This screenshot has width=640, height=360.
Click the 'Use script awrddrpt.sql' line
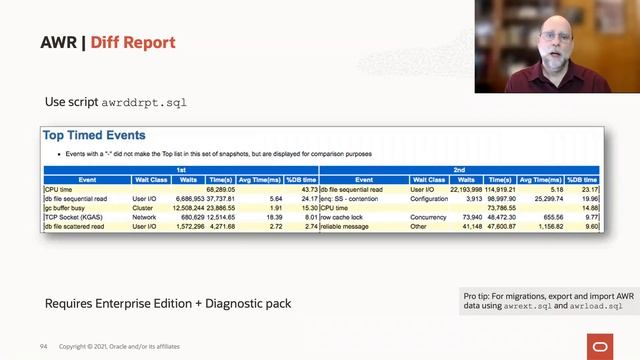116,102
